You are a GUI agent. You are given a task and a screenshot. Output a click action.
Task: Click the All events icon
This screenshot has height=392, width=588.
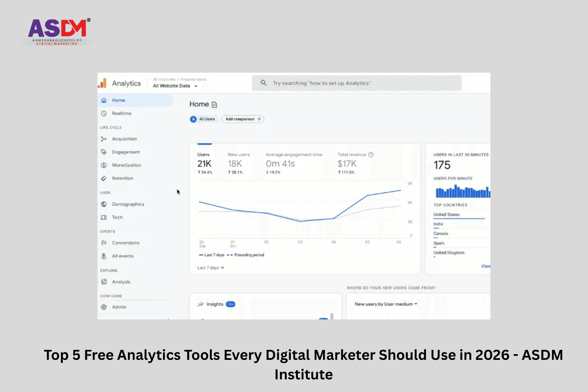tap(104, 256)
